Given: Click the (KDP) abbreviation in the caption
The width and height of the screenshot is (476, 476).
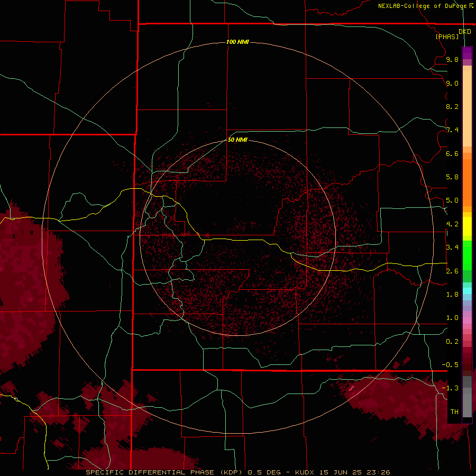Looking at the screenshot, I should pos(231,472).
